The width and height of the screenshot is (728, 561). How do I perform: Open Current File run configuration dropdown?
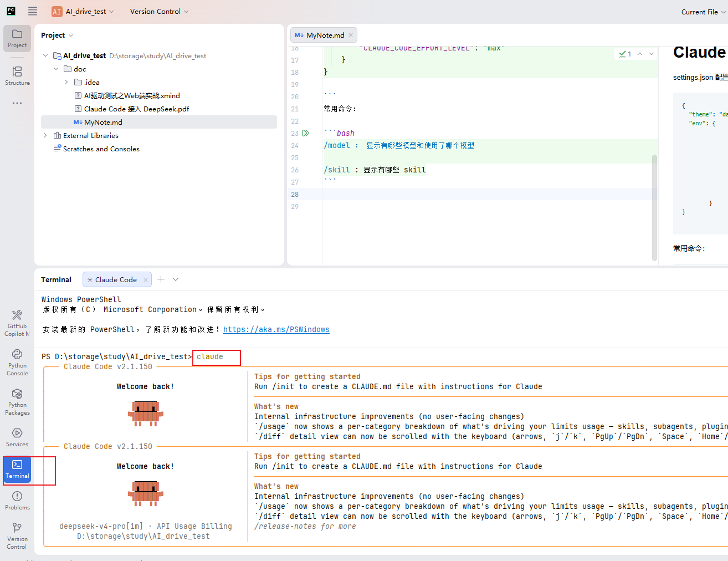704,12
